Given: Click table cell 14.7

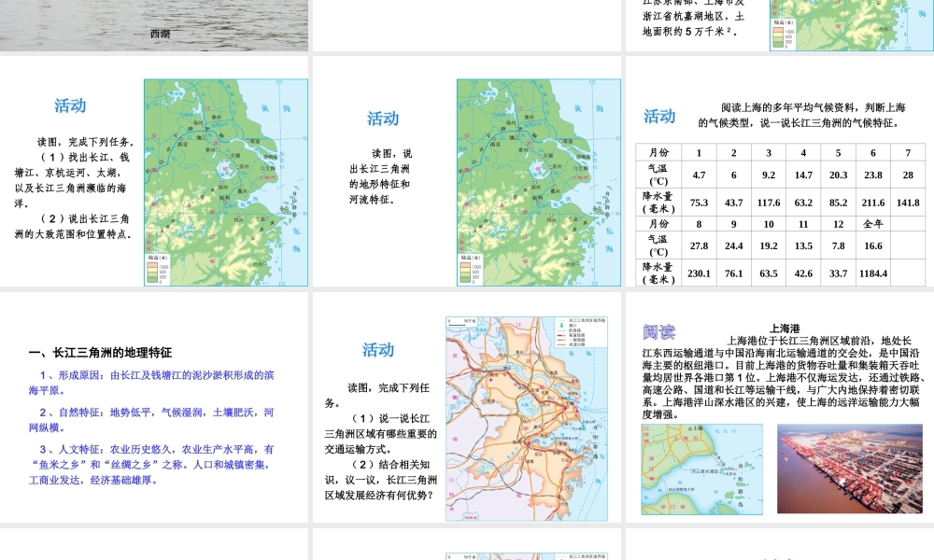Looking at the screenshot, I should click(803, 175).
